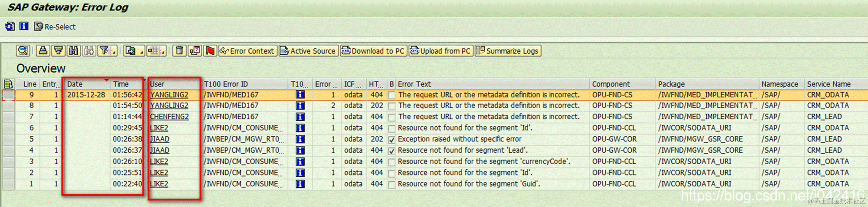Screen dimensions: 868x207
Task: Toggle the B checkbox in line 7
Action: tap(391, 118)
